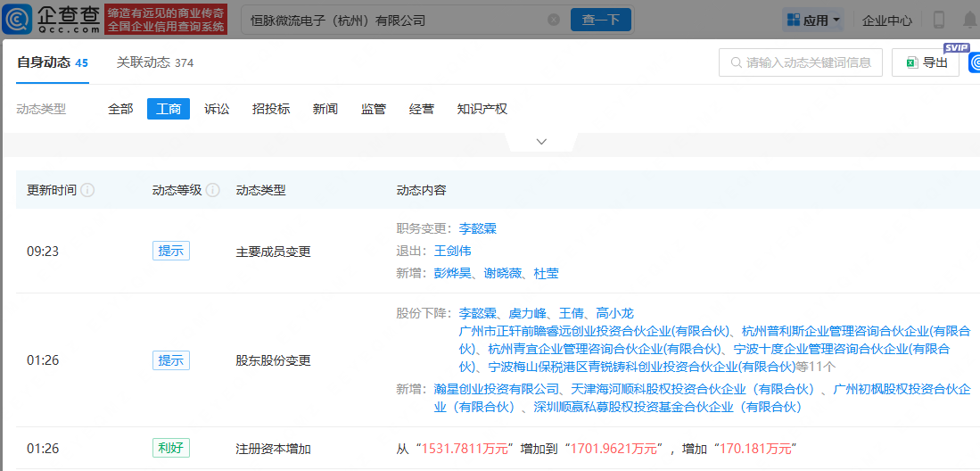This screenshot has height=471, width=980.
Task: Open 虞力峰 shareholder link
Action: pyautogui.click(x=528, y=313)
